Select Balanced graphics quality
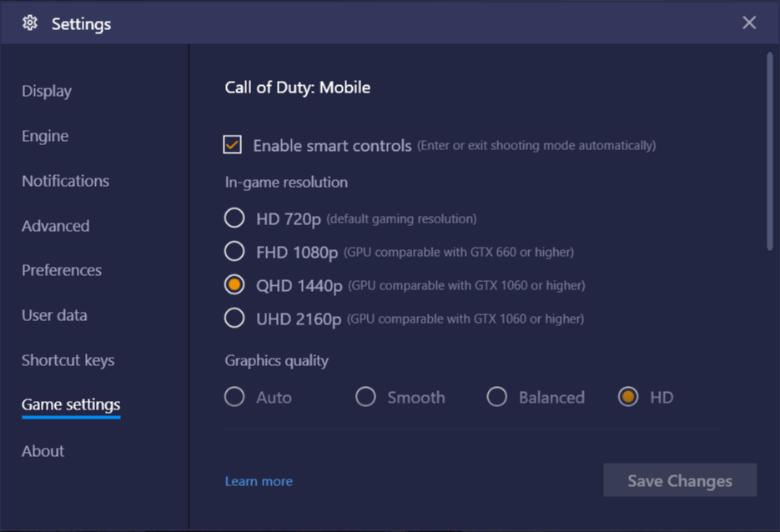This screenshot has width=780, height=532. [x=497, y=397]
